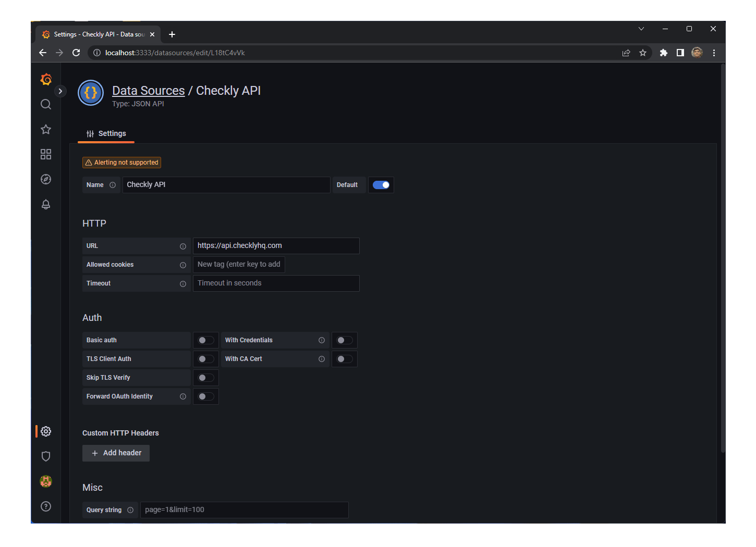Click the page vertical scrollbar
This screenshot has width=756, height=547.
pos(723,258)
